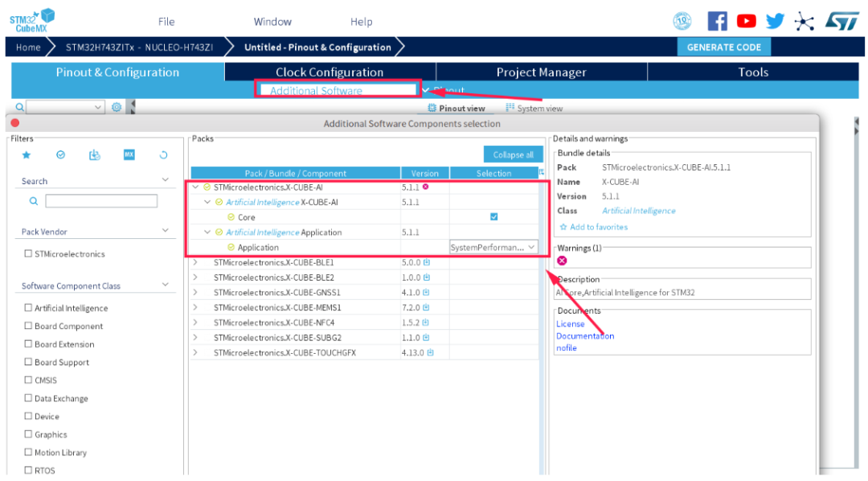This screenshot has height=481, width=868.
Task: Click the download icon beside X-CUBE-BLE1 version
Action: (x=427, y=262)
